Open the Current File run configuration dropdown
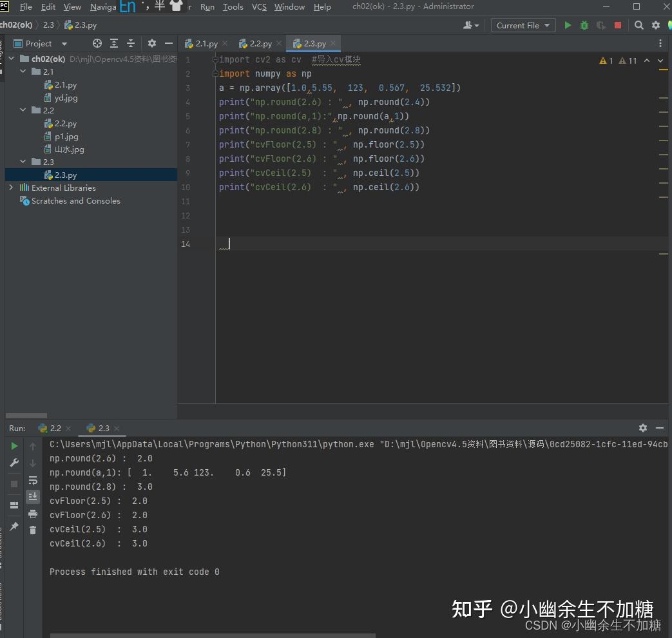The width and height of the screenshot is (672, 638). click(x=523, y=25)
